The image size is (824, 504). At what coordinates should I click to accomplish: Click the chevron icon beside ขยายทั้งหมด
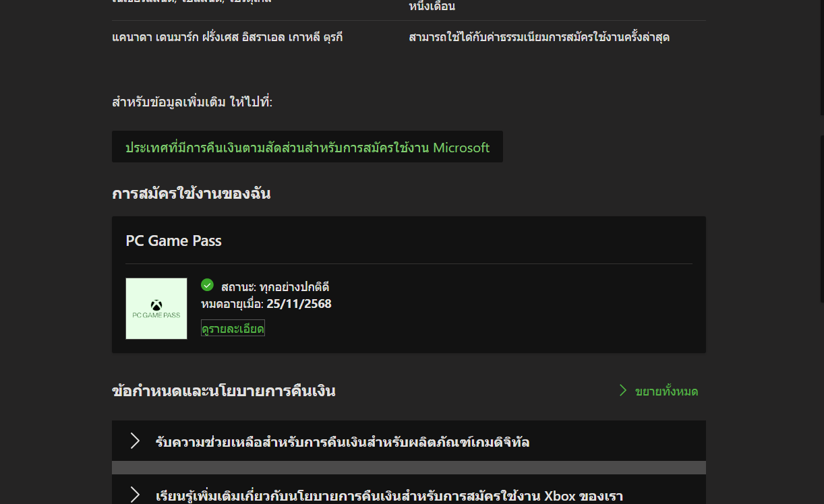[x=623, y=391]
